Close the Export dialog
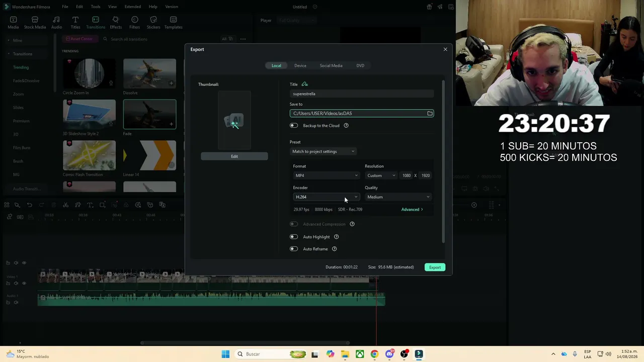The image size is (644, 362). [445, 49]
